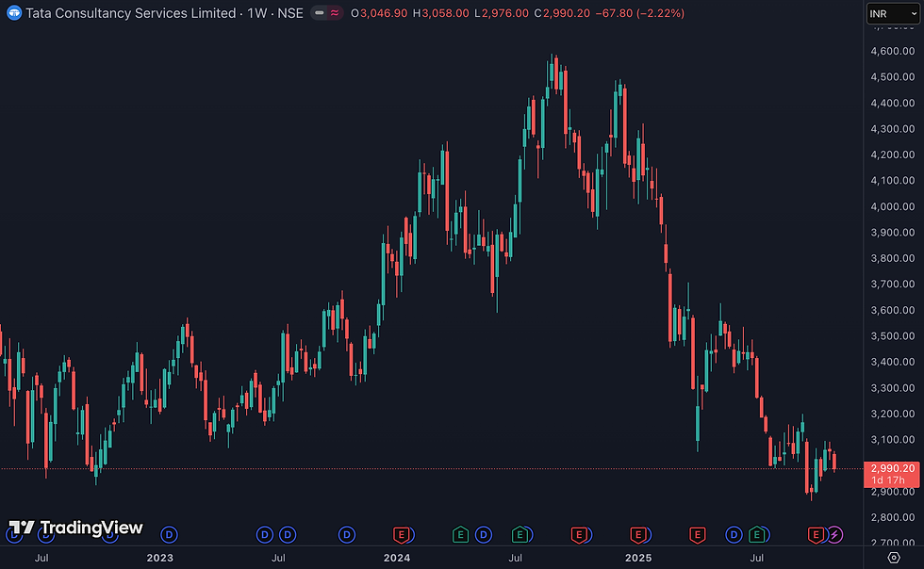Screen dimensions: 924x569
Task: Open red earnings marker directly above the 2025 label
Action: (x=637, y=535)
